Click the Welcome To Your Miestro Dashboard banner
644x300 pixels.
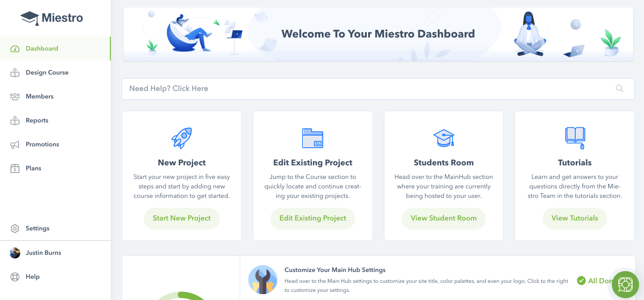(378, 34)
